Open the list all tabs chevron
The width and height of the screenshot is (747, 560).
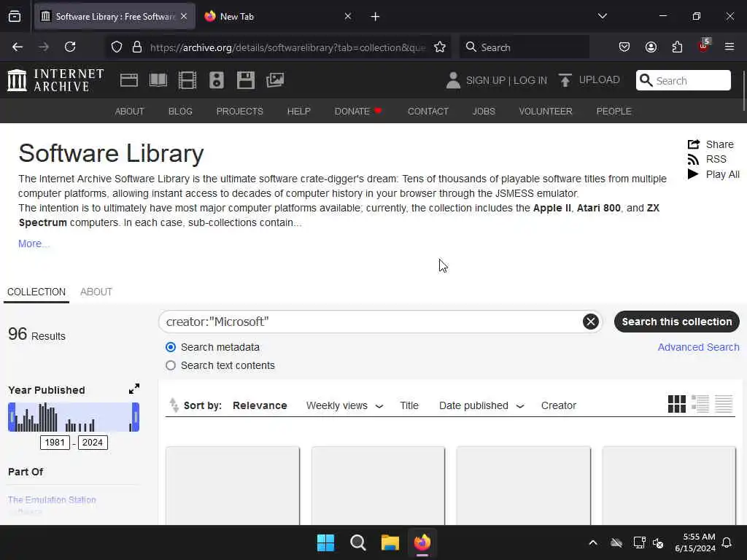(x=603, y=16)
